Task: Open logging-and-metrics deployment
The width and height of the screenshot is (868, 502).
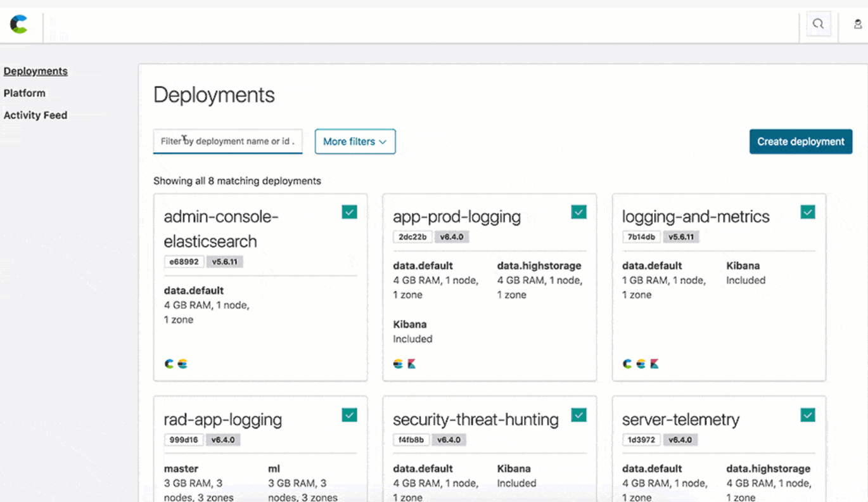Action: (x=696, y=217)
